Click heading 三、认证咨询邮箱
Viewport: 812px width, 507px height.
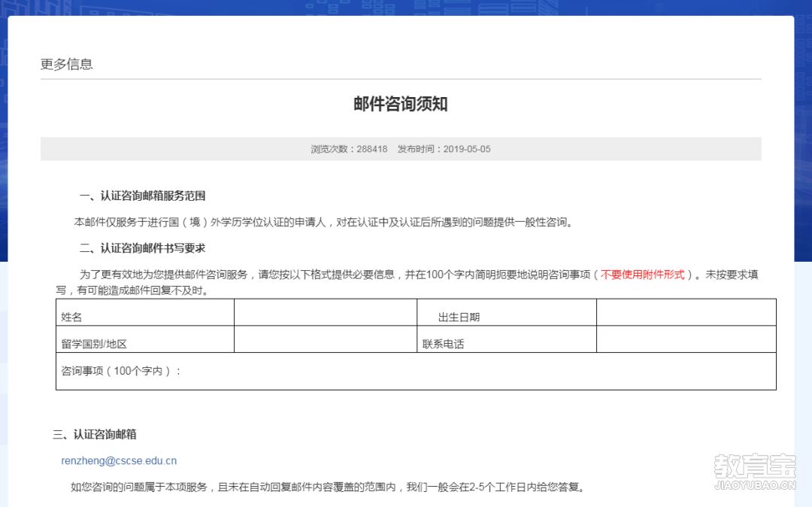coord(94,435)
